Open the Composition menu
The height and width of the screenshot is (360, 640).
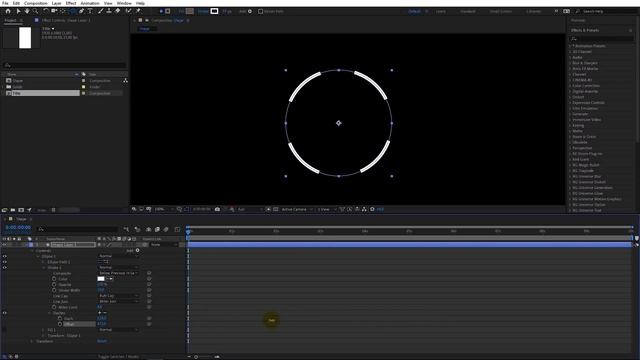[36, 3]
